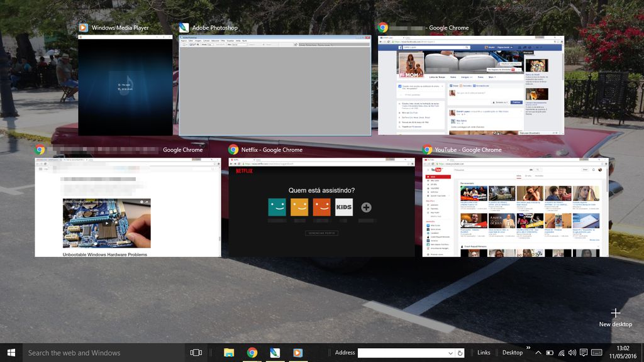
Task: Click the Adobe Photoshop title icon
Action: (184, 28)
